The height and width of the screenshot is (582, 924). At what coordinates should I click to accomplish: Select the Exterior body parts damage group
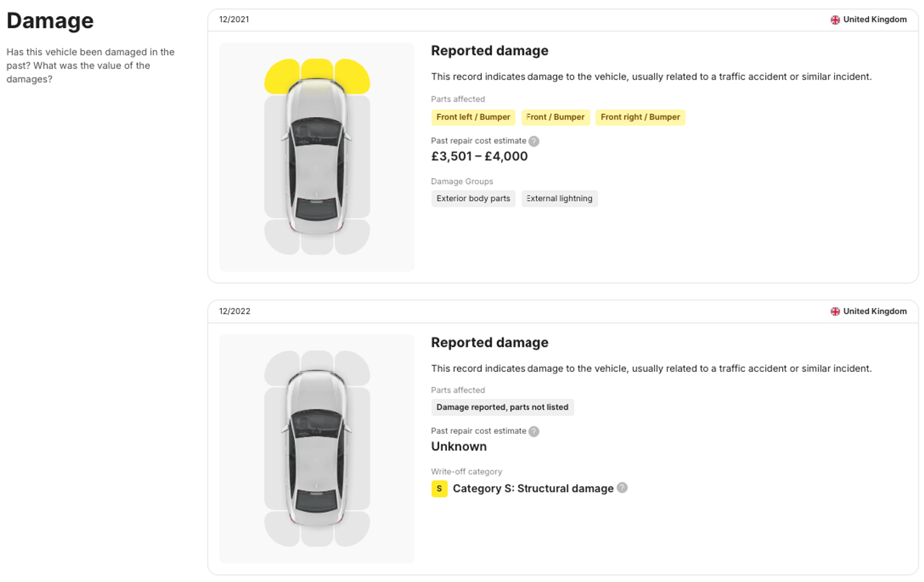473,199
